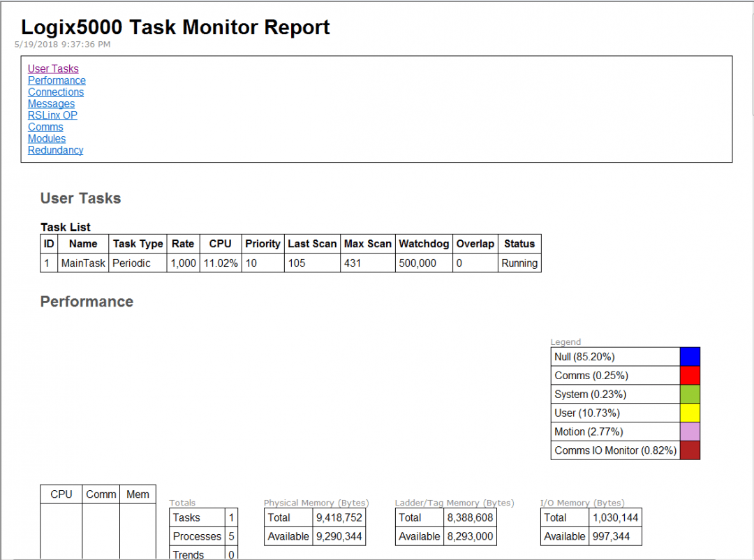
Task: Click the CPU column header
Action: click(220, 244)
